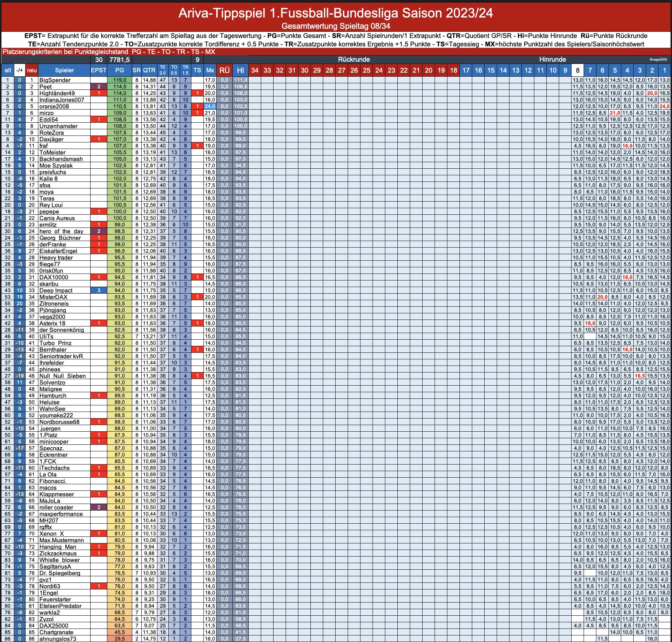
Task: Select player 'Null_Null_Sieben'
Action: tap(62, 376)
